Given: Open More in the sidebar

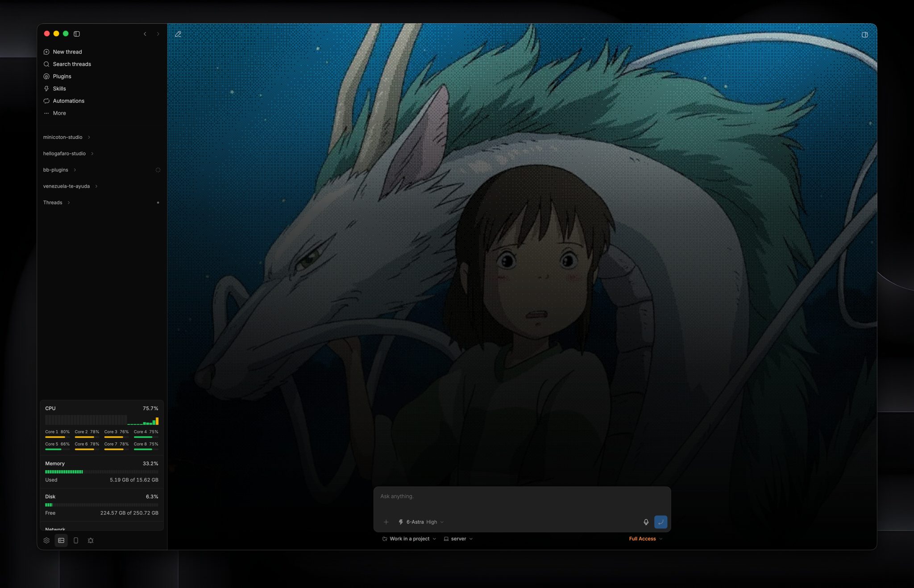Looking at the screenshot, I should (x=59, y=113).
